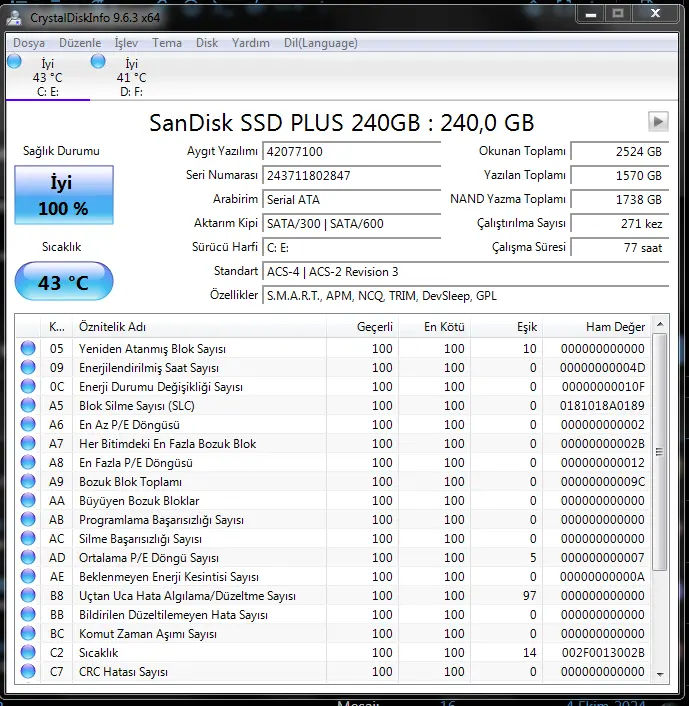The image size is (689, 706).
Task: Click the Öznitelik Adı column header
Action: [x=199, y=327]
